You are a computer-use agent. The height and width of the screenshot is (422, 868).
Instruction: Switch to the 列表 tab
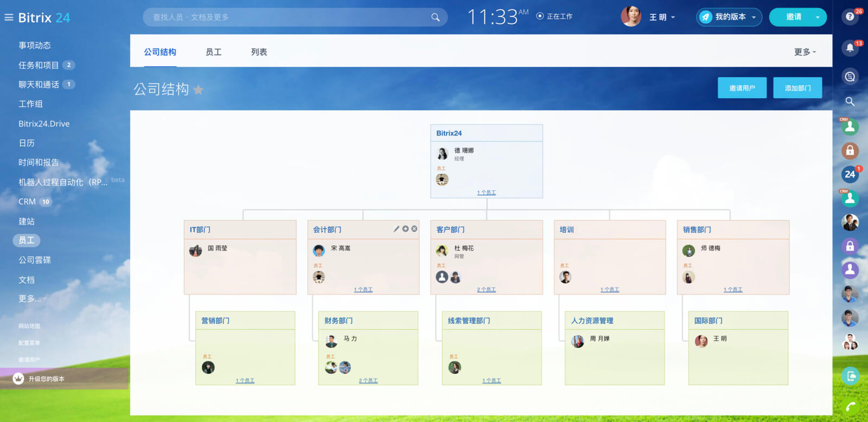click(x=259, y=52)
